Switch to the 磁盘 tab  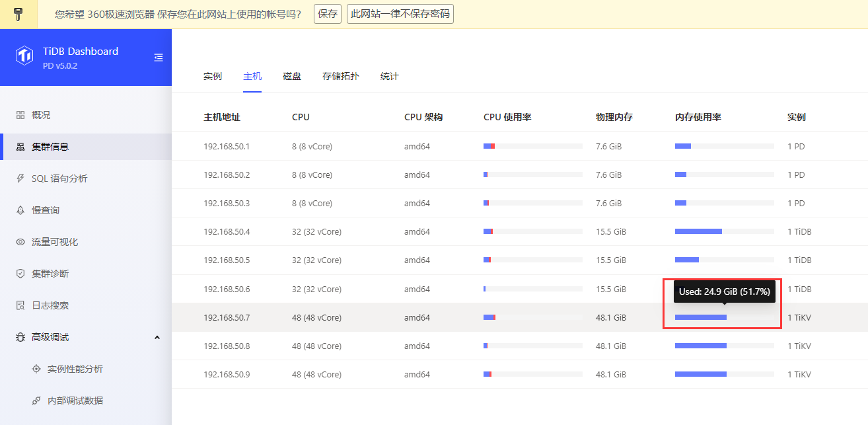(292, 77)
